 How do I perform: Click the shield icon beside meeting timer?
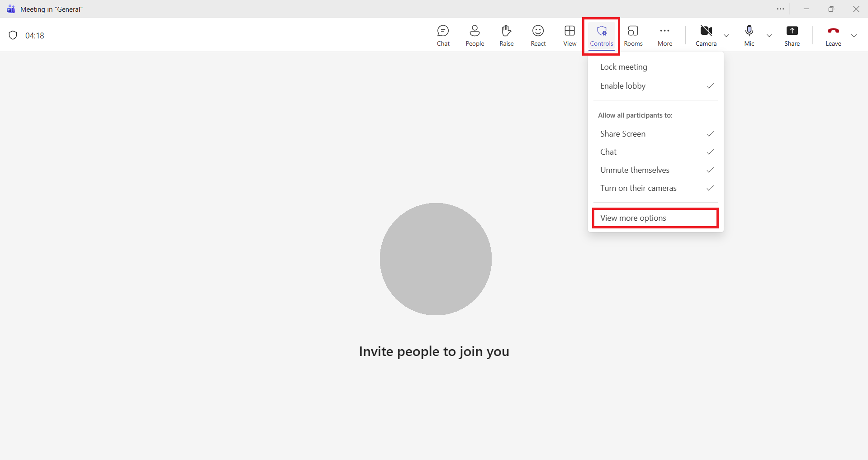click(x=13, y=35)
